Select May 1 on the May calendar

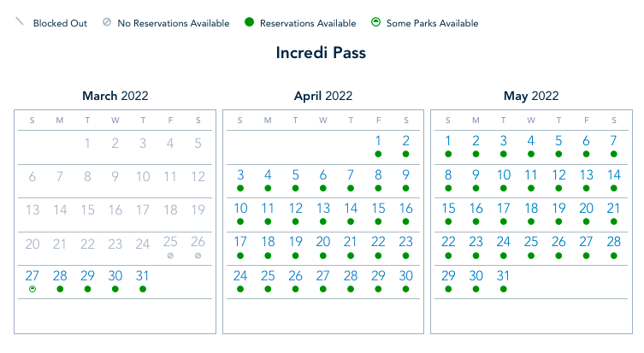point(448,141)
